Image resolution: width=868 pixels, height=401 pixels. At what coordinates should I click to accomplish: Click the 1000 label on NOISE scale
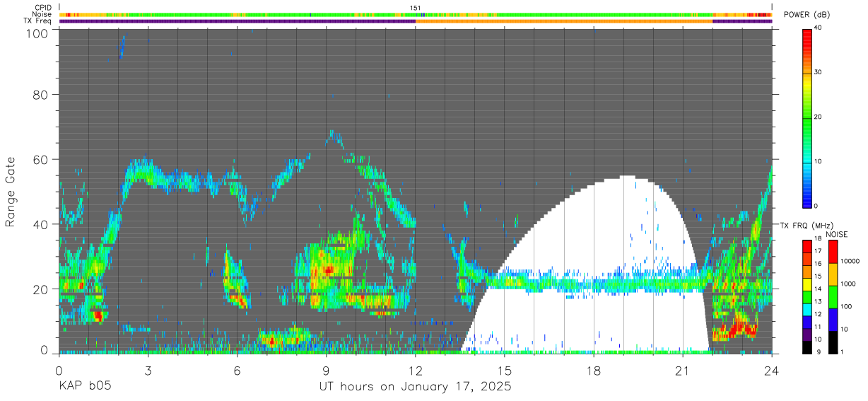(849, 284)
